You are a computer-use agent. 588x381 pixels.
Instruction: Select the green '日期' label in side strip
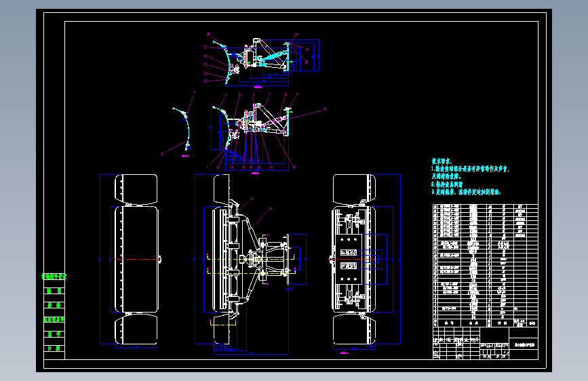[54, 348]
